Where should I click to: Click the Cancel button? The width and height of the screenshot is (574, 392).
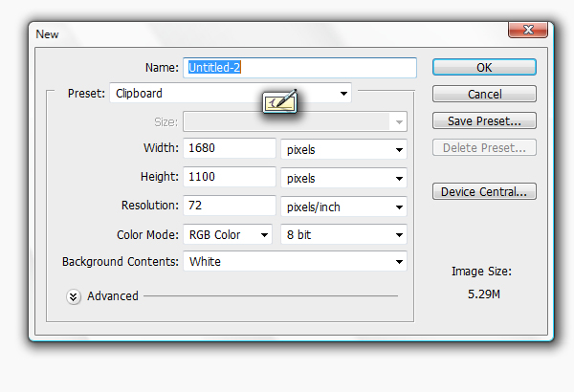pos(484,94)
